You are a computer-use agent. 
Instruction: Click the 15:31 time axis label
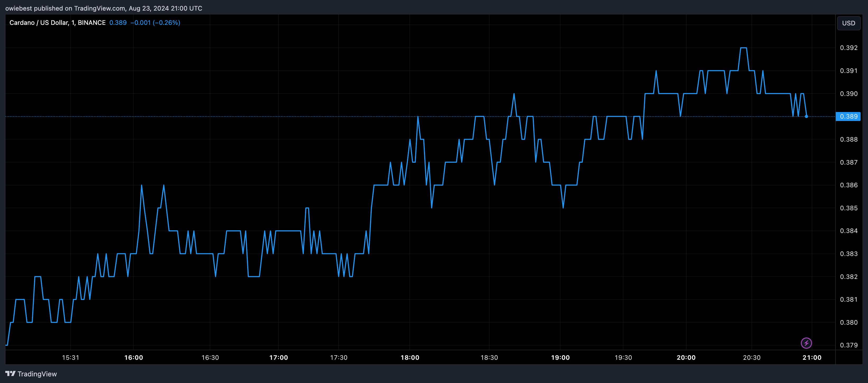click(x=71, y=357)
